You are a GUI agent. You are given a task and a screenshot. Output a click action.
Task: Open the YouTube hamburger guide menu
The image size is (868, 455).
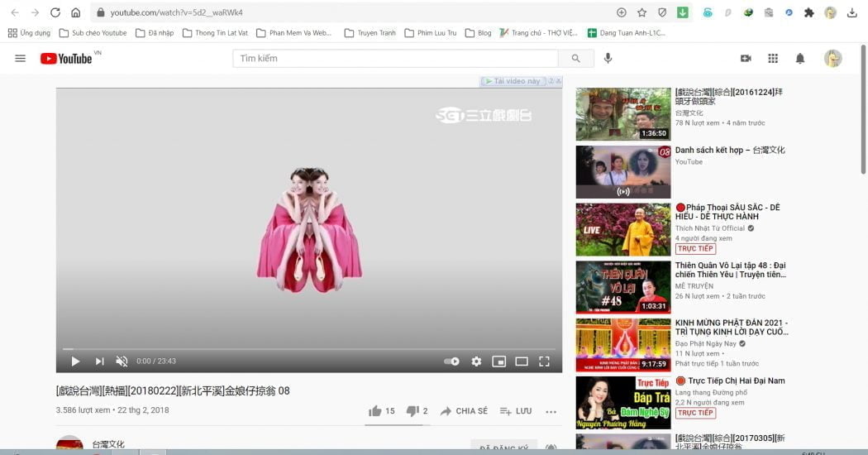click(20, 58)
